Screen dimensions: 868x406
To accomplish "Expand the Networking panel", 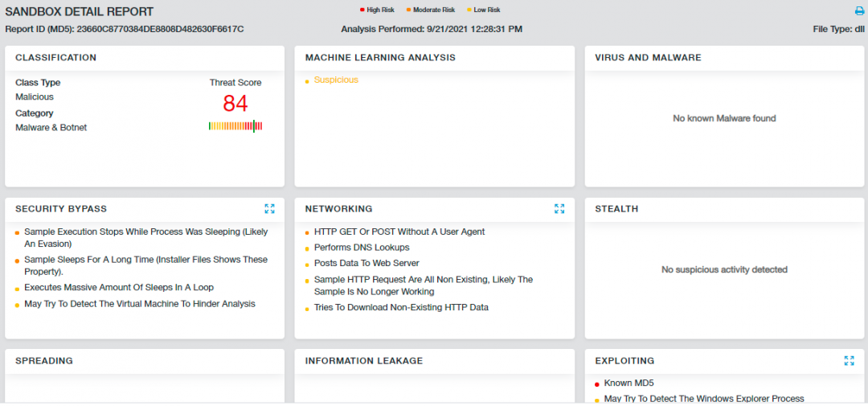I will pyautogui.click(x=559, y=209).
